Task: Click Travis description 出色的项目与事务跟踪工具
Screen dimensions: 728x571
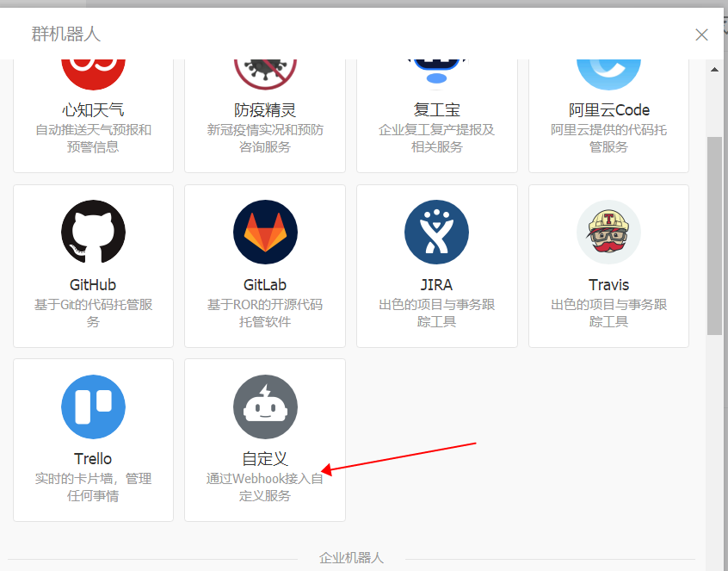Action: pos(608,313)
